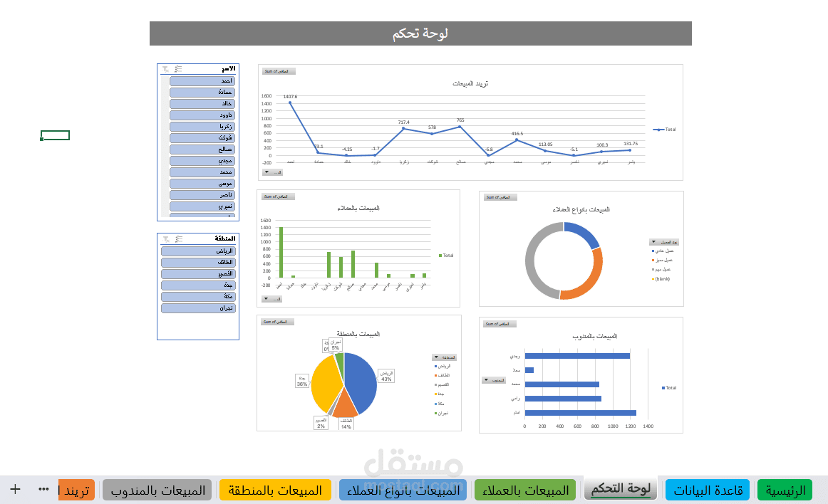828x504 pixels.
Task: Switch to الرئيسية sheet tab
Action: (x=785, y=490)
